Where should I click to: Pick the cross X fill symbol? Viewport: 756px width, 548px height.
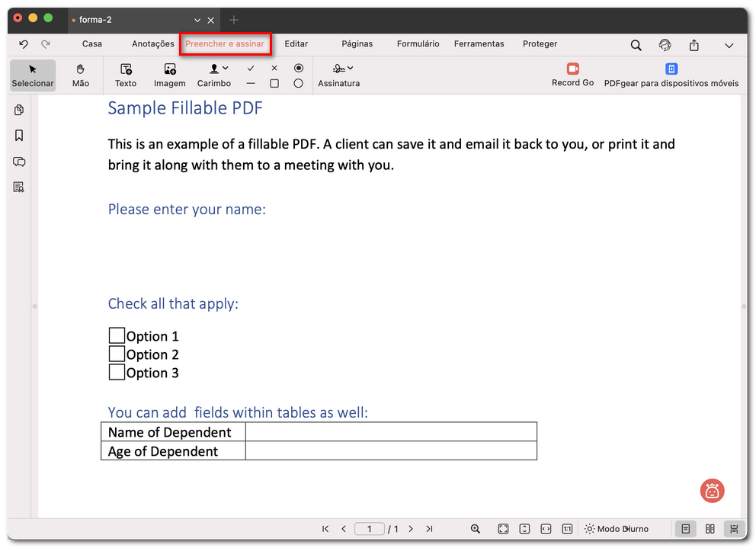274,68
